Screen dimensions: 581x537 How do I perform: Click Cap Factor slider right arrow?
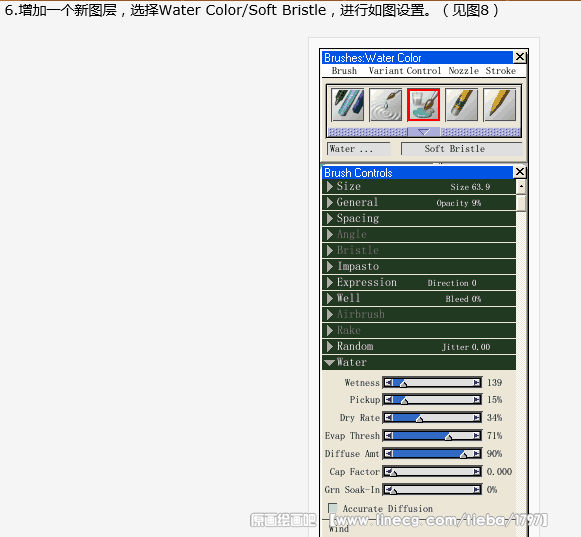point(477,471)
